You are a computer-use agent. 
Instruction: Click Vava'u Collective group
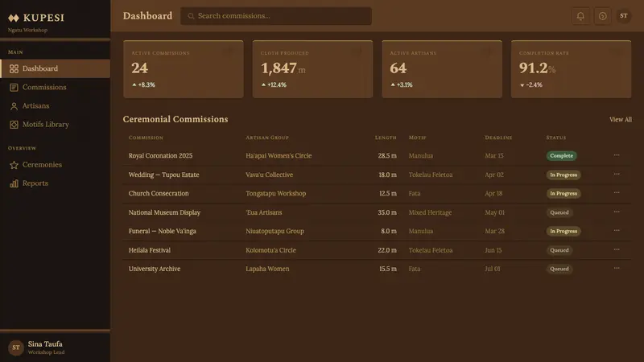(269, 175)
